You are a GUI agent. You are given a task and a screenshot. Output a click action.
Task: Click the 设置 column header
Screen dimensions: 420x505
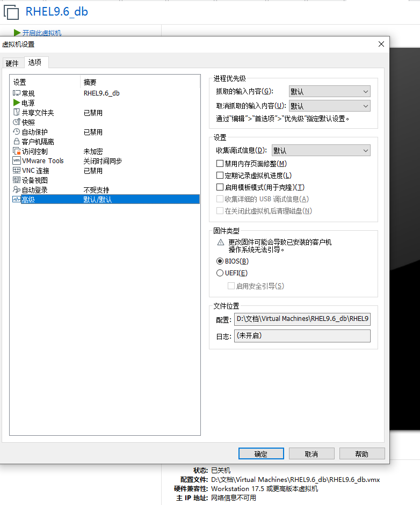tap(19, 82)
